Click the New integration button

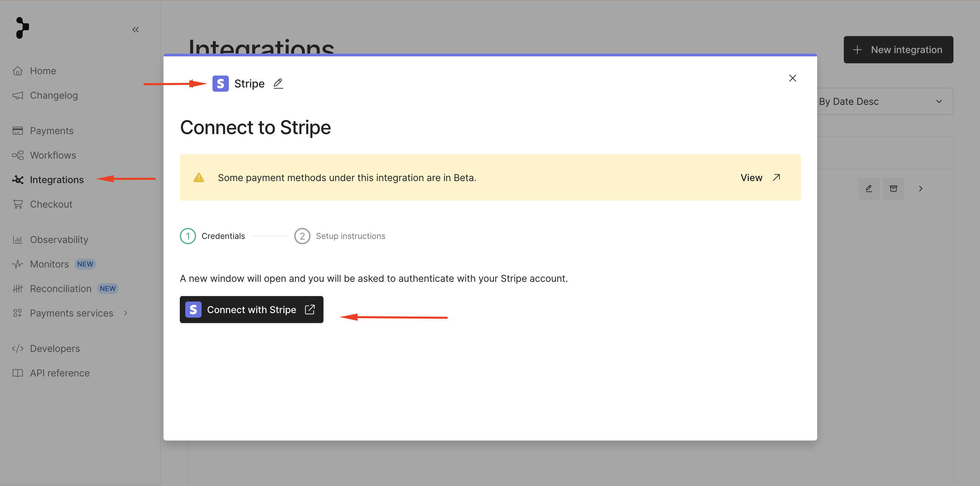[898, 50]
